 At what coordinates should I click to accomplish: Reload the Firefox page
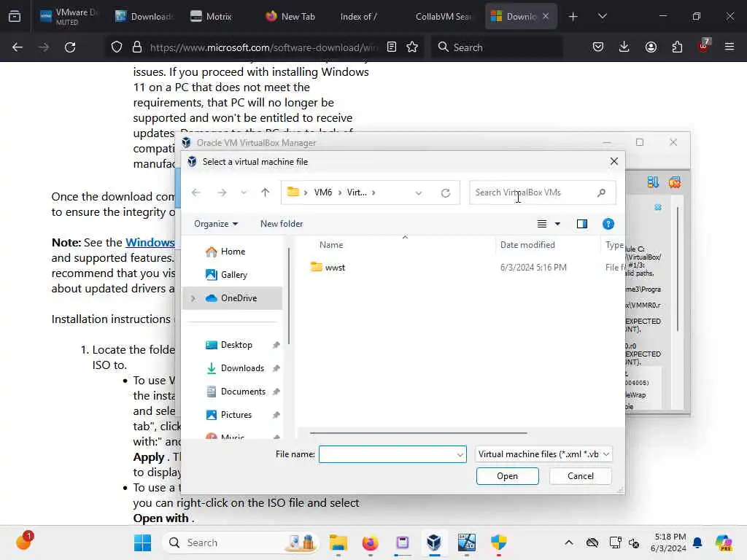click(70, 47)
